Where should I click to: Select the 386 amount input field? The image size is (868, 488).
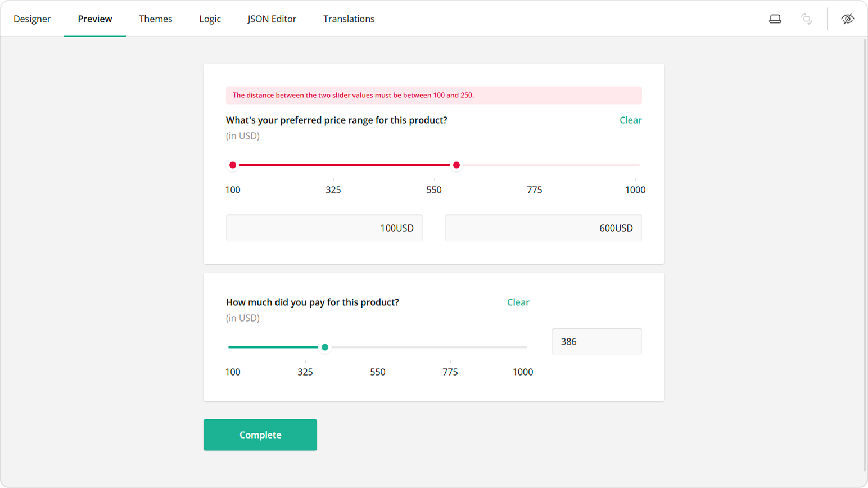tap(596, 341)
